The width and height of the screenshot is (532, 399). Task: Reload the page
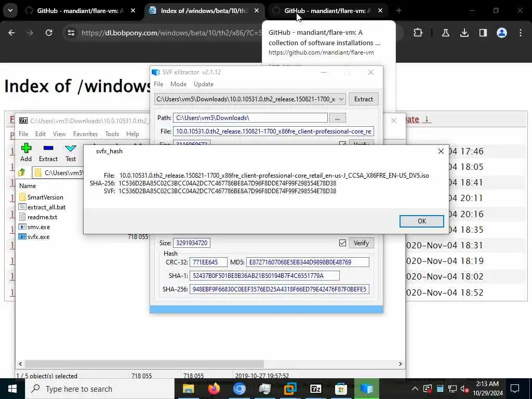[x=49, y=33]
